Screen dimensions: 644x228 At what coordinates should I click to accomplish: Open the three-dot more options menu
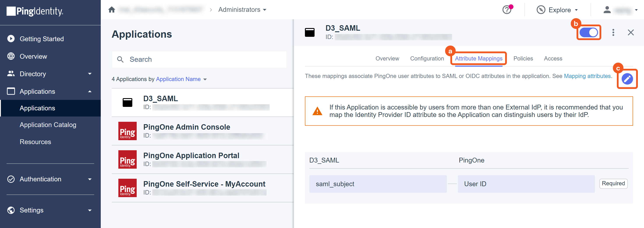coord(613,32)
